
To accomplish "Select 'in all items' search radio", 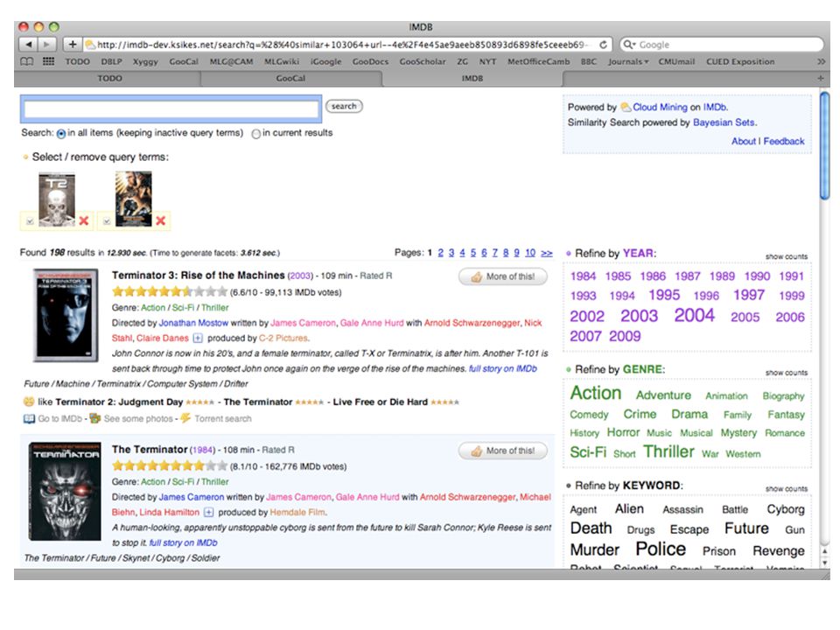I will [x=61, y=133].
